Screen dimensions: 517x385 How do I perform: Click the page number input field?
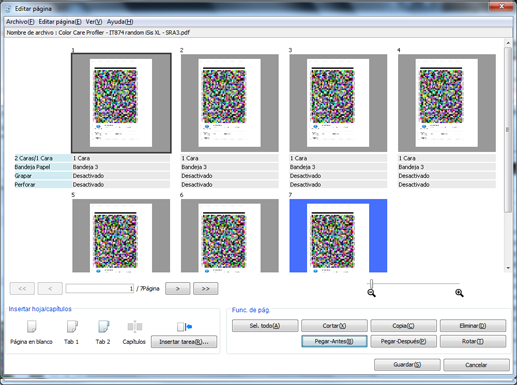point(100,289)
